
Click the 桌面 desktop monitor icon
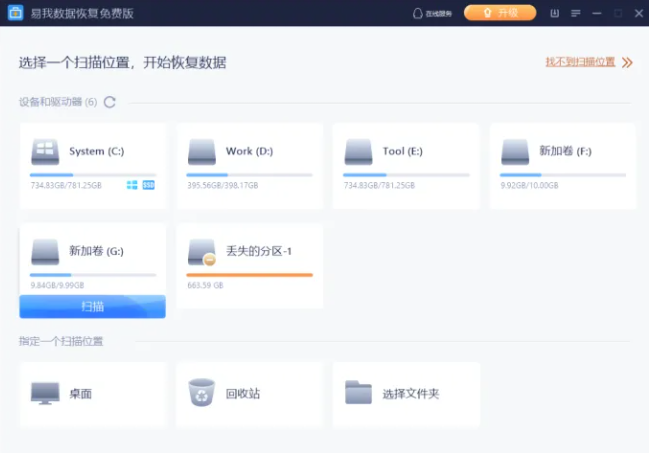click(x=45, y=393)
